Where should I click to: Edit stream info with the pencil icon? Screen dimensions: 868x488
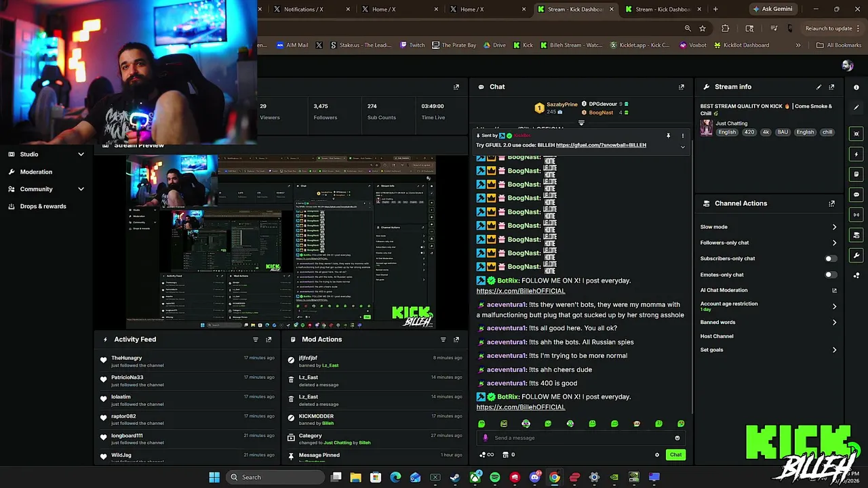(x=818, y=87)
